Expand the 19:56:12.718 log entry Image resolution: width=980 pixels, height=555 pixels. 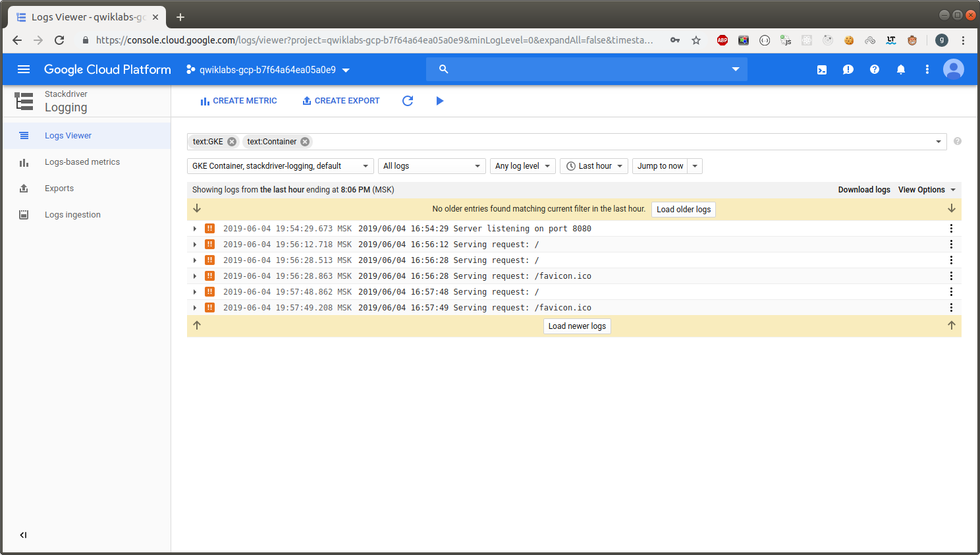click(195, 245)
